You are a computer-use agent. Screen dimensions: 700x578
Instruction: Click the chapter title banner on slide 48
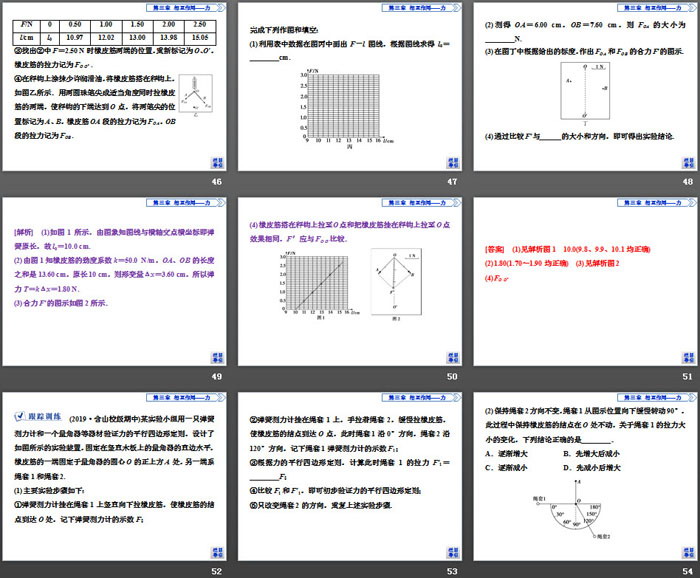click(x=657, y=8)
